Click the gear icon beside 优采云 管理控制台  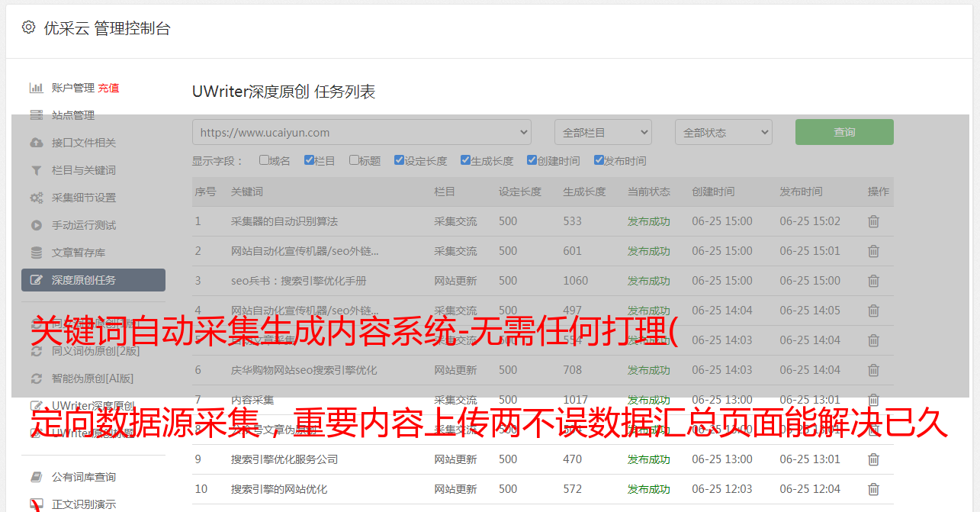28,27
